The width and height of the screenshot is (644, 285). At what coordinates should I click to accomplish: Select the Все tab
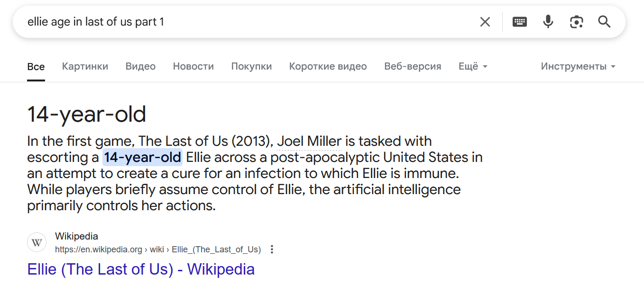pyautogui.click(x=36, y=67)
